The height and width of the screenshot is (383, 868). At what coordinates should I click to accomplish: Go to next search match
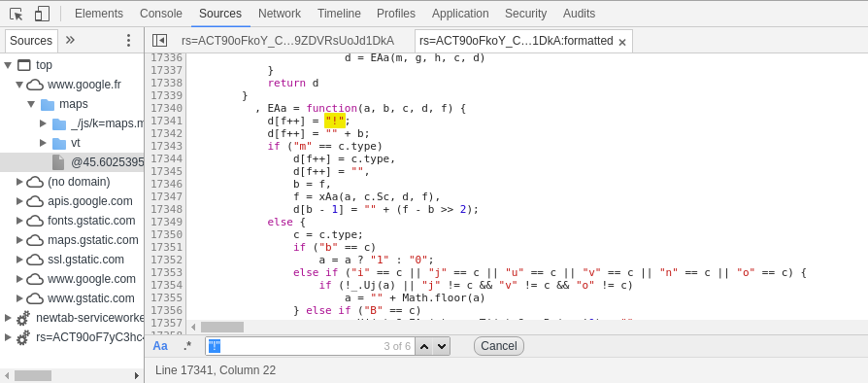441,346
